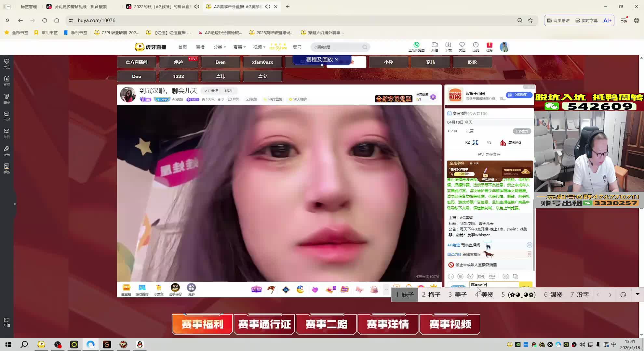Viewport: 644px width, 351px height.
Task: Mute audio on the AG美黎 browser tab
Action: coord(268,6)
